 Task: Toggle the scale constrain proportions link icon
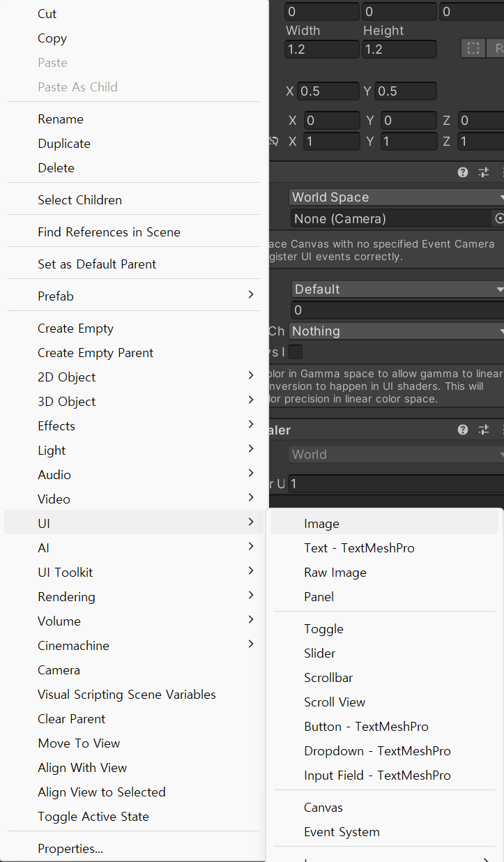(274, 142)
